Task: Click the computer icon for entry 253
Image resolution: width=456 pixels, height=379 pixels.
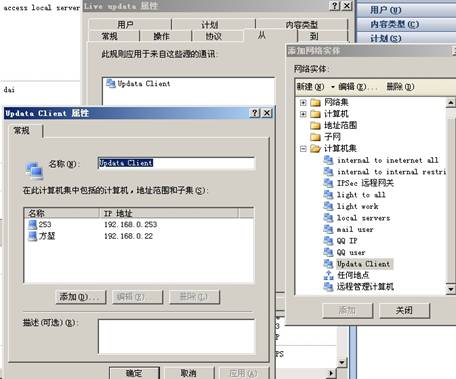Action: pyautogui.click(x=33, y=224)
